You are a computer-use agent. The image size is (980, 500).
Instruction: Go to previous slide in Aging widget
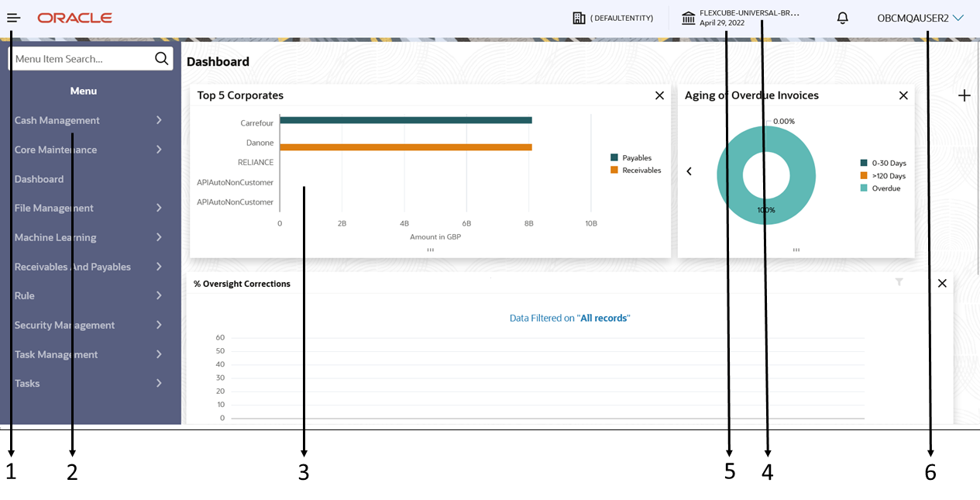689,171
